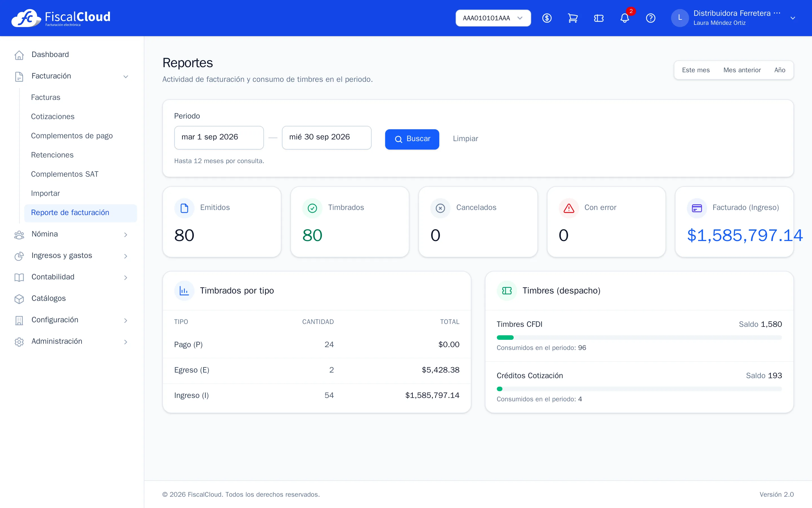
Task: Click the FiscalCloud logo
Action: 61,18
